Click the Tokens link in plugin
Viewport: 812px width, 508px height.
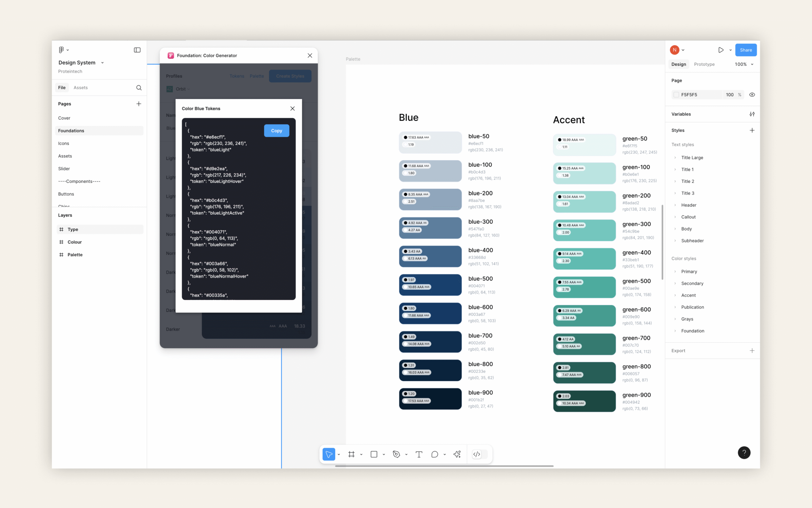point(237,76)
